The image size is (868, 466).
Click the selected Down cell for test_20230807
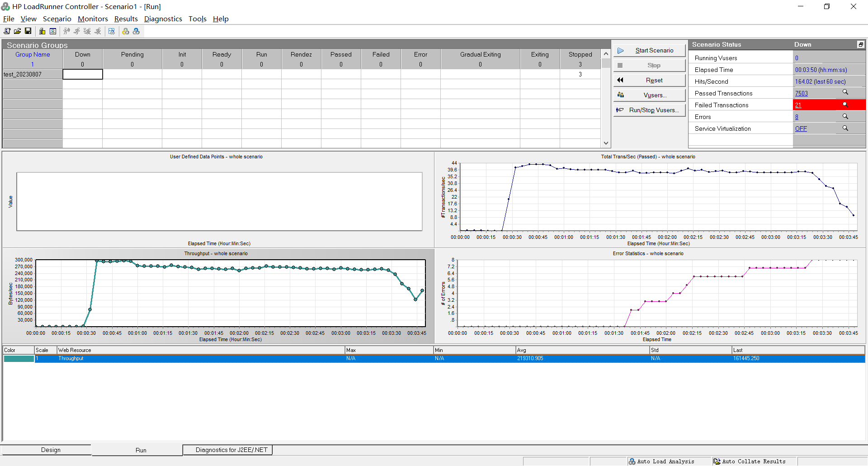point(83,74)
